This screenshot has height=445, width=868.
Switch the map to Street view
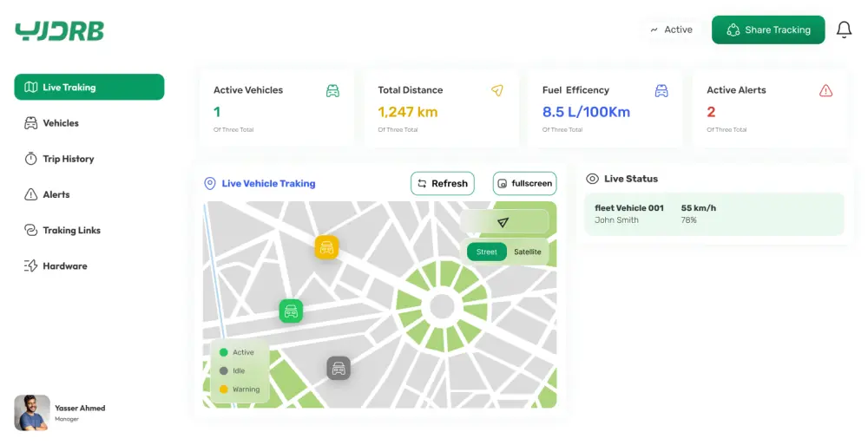487,252
